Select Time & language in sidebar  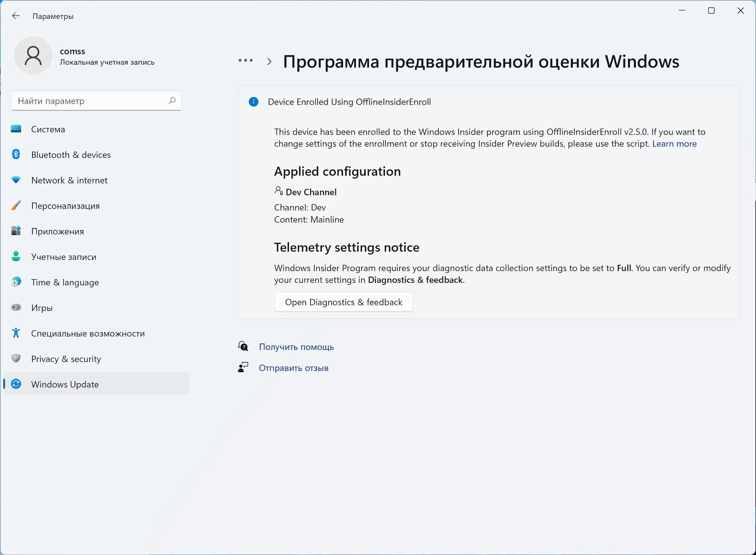click(x=65, y=282)
